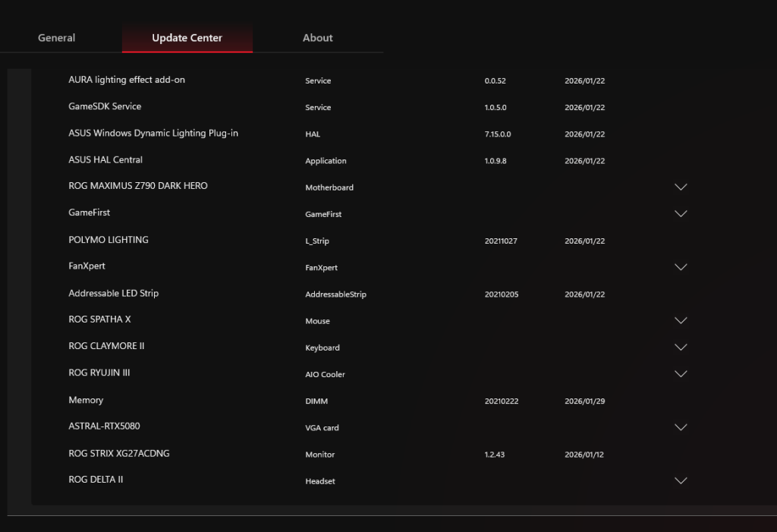Image resolution: width=777 pixels, height=532 pixels.
Task: Switch to the General tab
Action: tap(57, 38)
